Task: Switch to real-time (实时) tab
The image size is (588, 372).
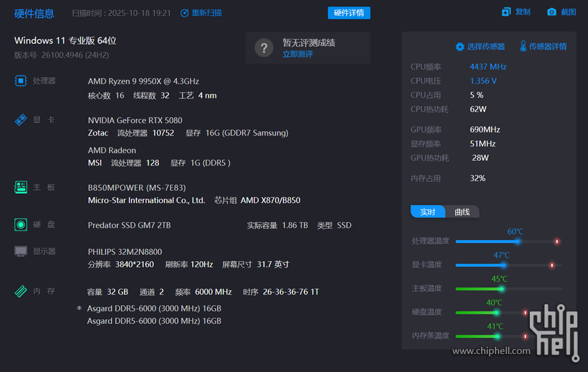Action: (428, 212)
